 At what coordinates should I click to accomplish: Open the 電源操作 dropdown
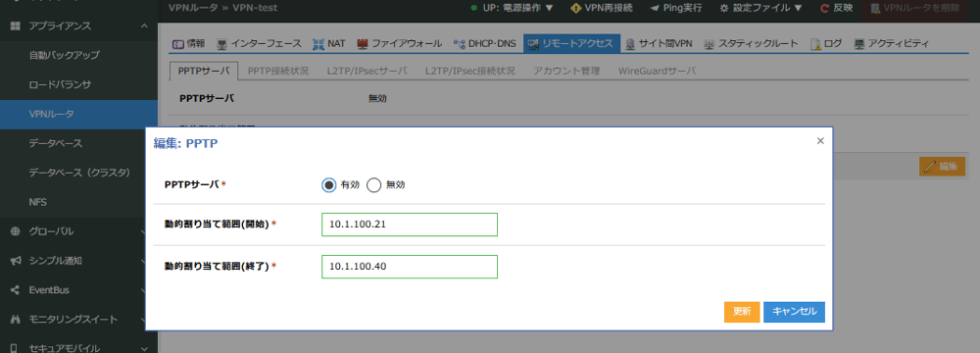[x=513, y=8]
